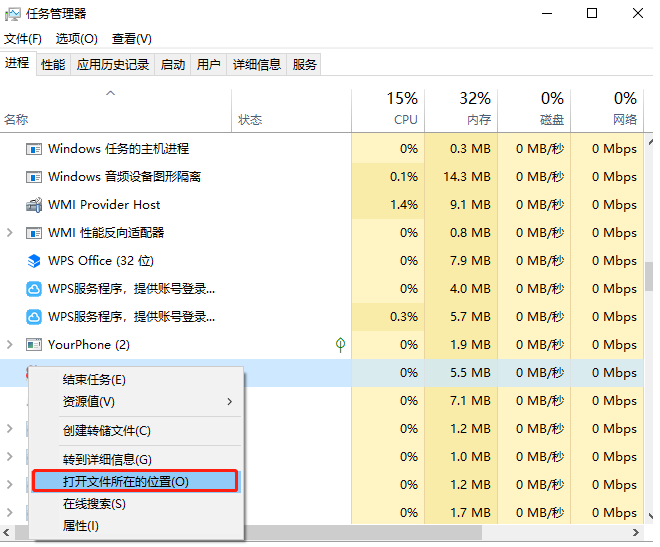Switch to the 性能 tab
This screenshot has height=547, width=660.
coord(53,65)
